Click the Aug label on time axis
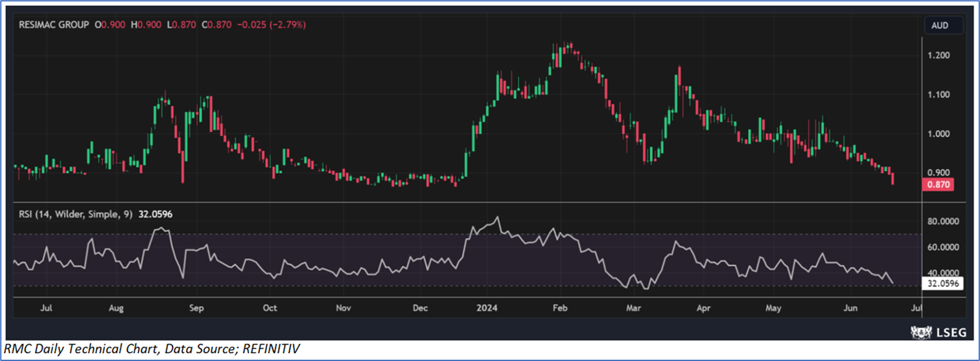The width and height of the screenshot is (980, 361). [117, 309]
